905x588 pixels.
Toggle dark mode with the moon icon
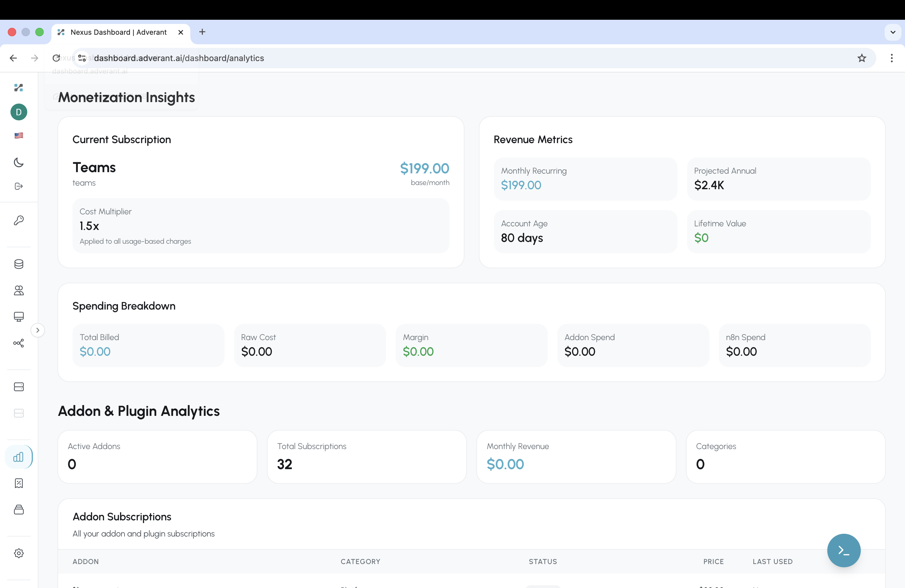pos(19,163)
